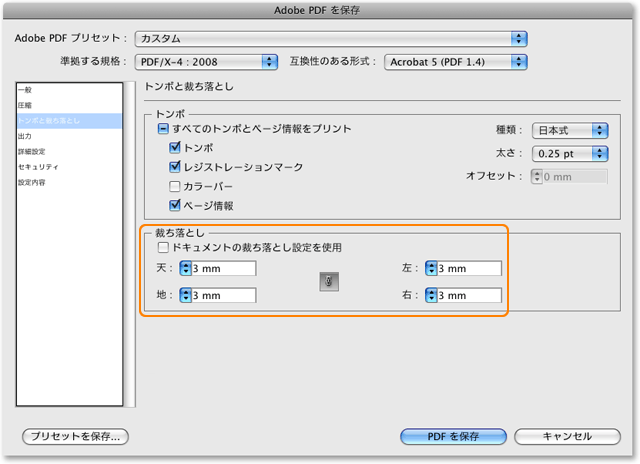This screenshot has width=640, height=464.
Task: Select 圧縮 in the category list
Action: (x=24, y=105)
